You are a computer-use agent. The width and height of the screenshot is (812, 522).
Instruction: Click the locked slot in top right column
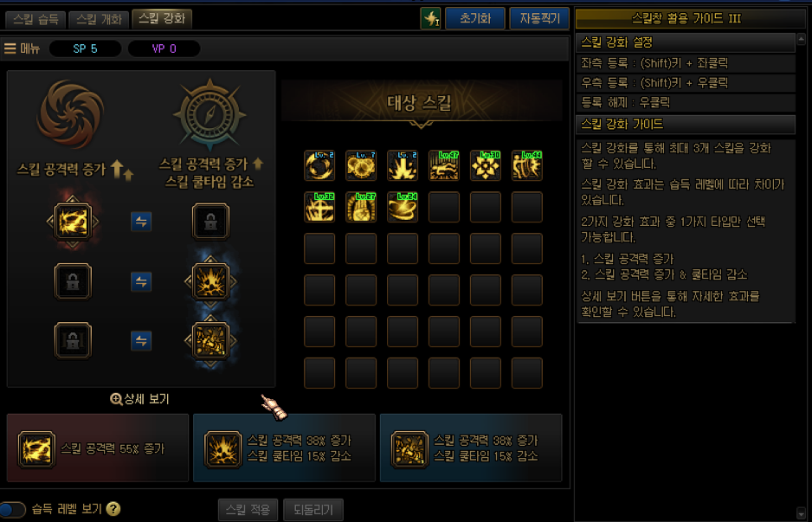(210, 222)
